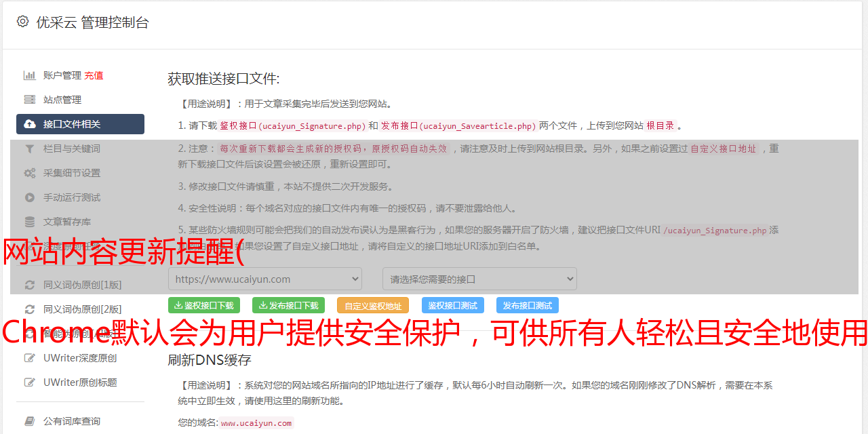Click the book icon for 公有词库查询

click(30, 421)
